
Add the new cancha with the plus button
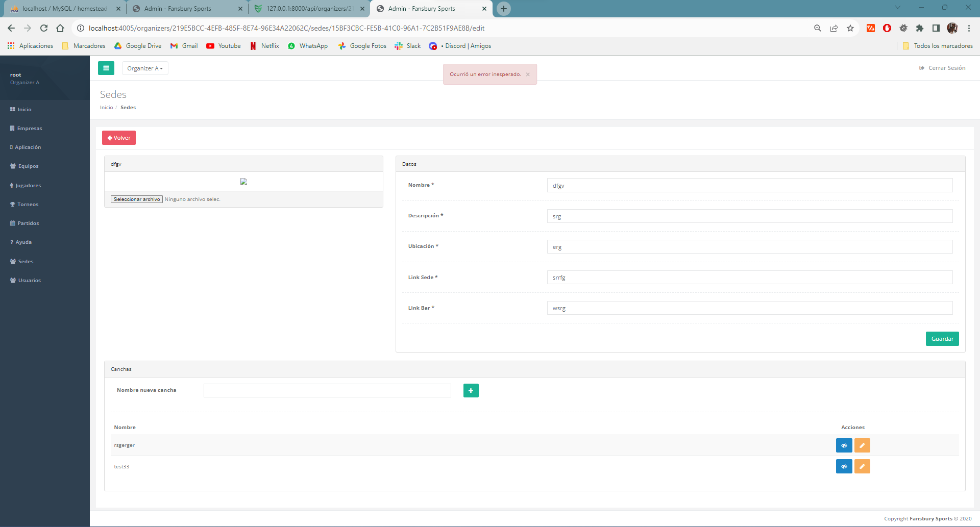pos(471,390)
